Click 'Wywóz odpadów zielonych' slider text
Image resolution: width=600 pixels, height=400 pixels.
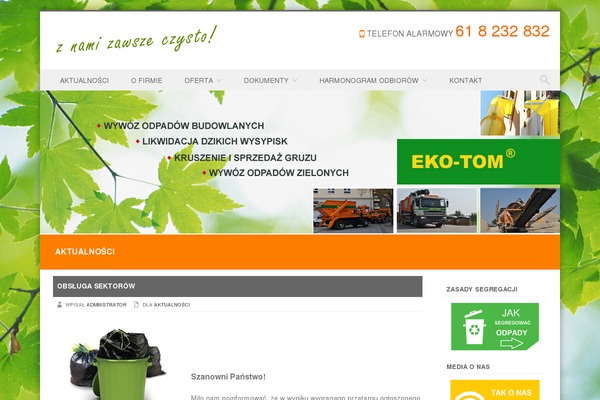[279, 173]
